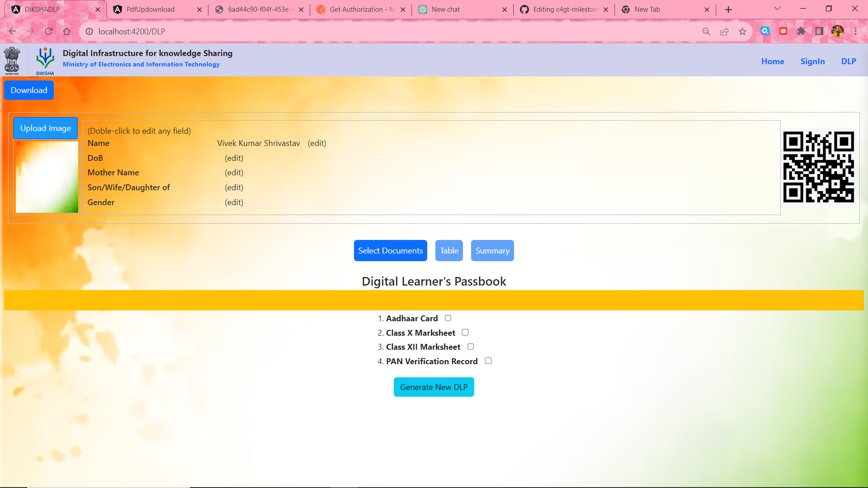
Task: Bookmark page with the star icon
Action: (742, 31)
